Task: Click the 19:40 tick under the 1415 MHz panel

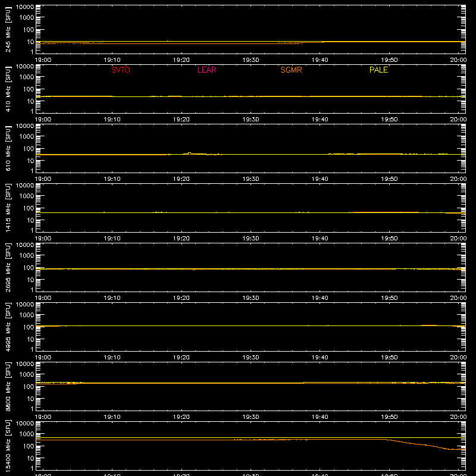Action: [320, 239]
